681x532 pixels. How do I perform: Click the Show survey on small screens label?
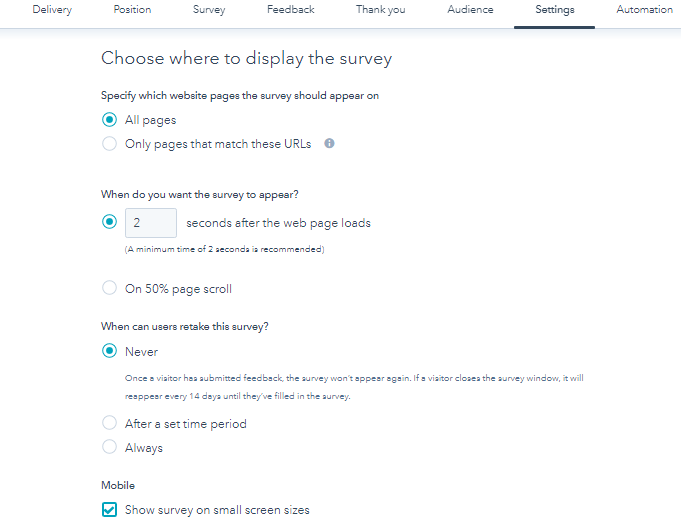click(217, 510)
